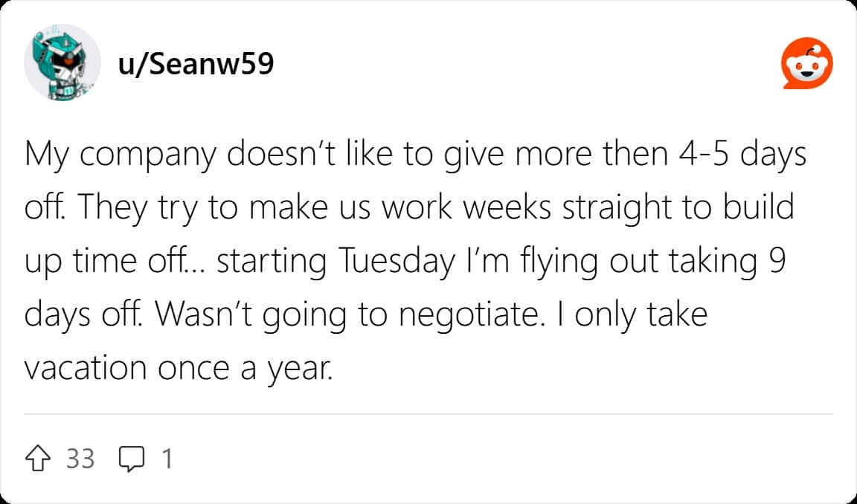Click the upvote count 33
The height and width of the screenshot is (504, 857).
[80, 459]
